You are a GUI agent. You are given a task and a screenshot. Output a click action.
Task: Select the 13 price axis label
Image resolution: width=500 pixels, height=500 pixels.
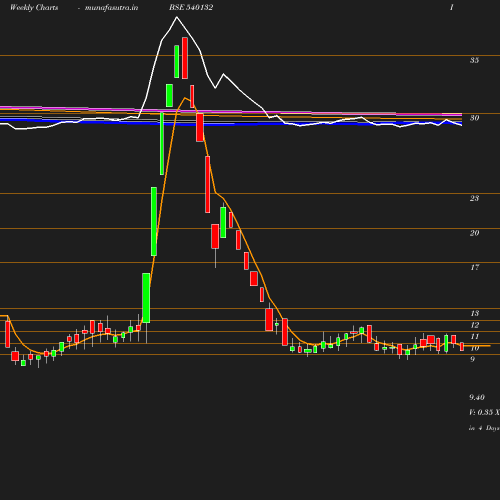[x=475, y=313]
